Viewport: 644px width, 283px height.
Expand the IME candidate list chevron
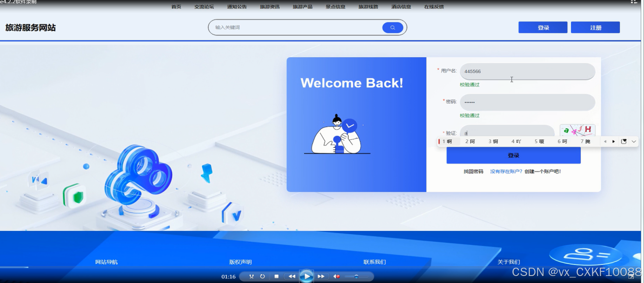[x=634, y=141]
